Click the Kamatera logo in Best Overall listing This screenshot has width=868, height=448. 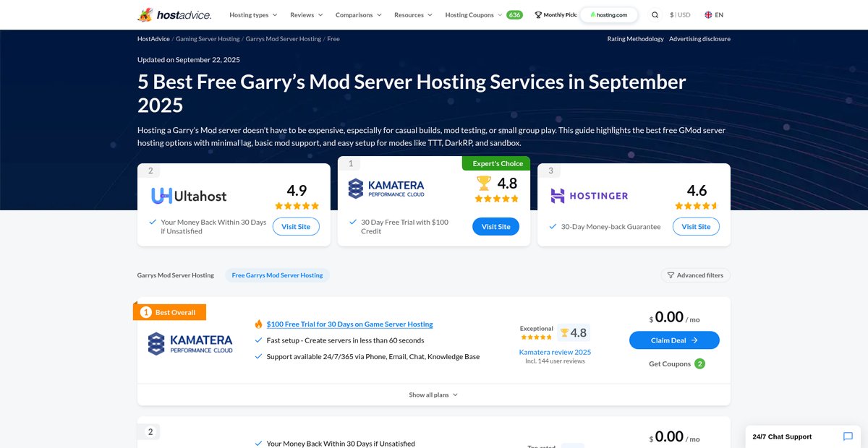[x=190, y=343]
